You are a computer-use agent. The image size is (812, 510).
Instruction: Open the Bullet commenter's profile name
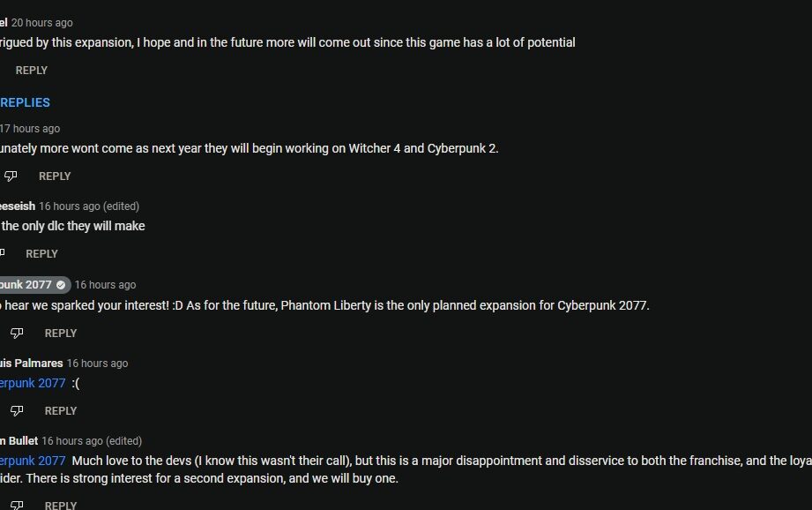coord(19,440)
